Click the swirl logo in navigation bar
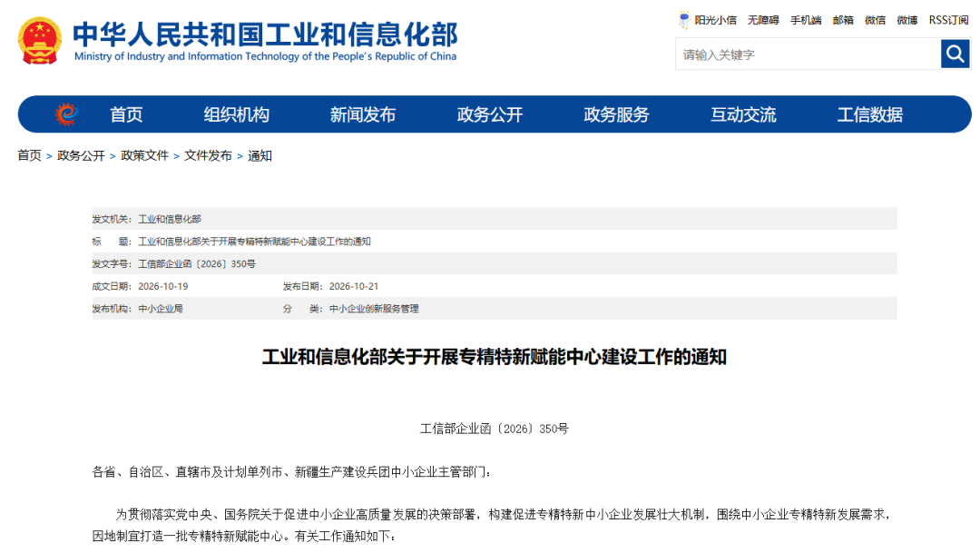 pyautogui.click(x=66, y=114)
